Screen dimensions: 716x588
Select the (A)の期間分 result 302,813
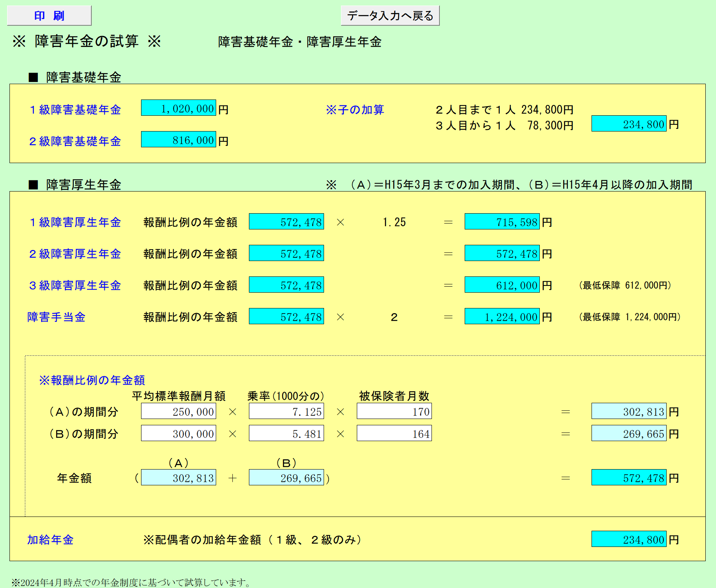(629, 411)
